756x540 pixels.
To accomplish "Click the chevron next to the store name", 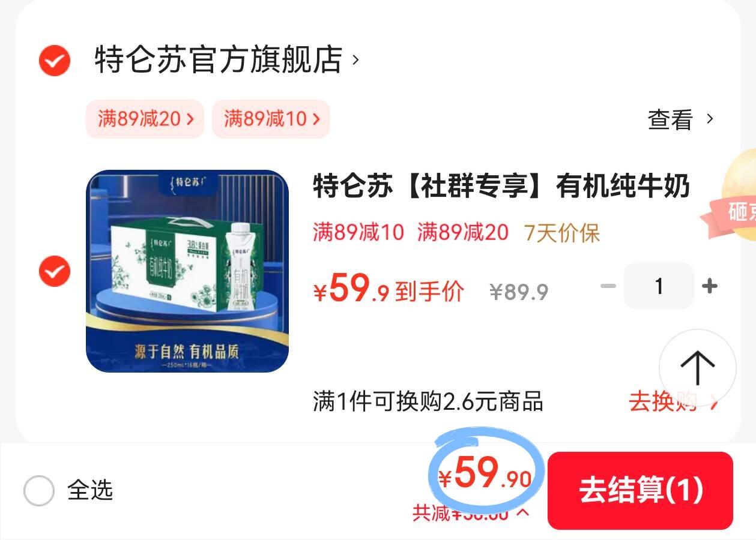I will (x=355, y=60).
